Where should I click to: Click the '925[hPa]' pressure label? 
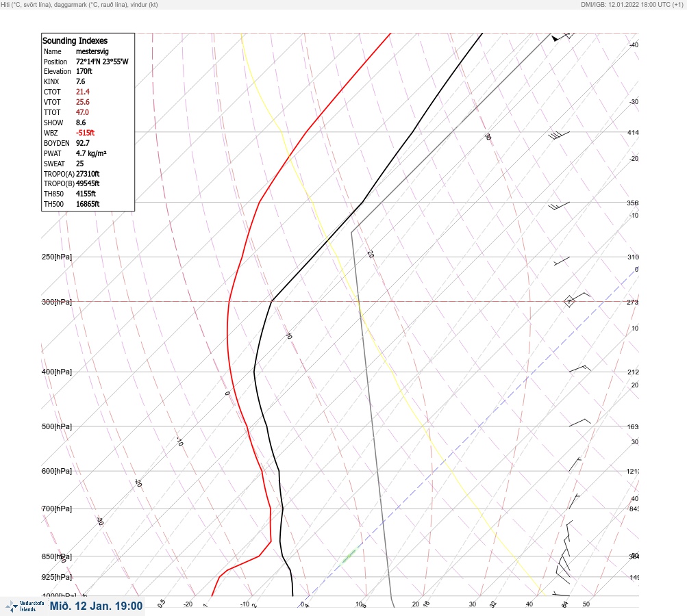[57, 577]
